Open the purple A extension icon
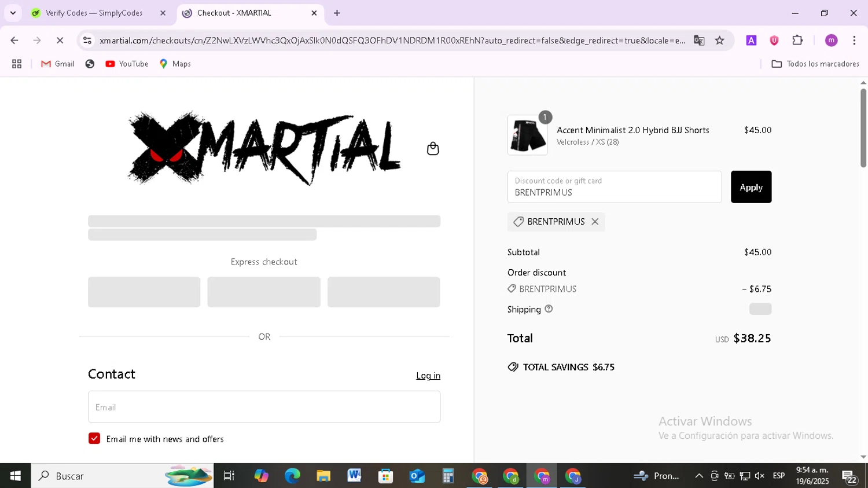The width and height of the screenshot is (868, 488). pyautogui.click(x=751, y=41)
